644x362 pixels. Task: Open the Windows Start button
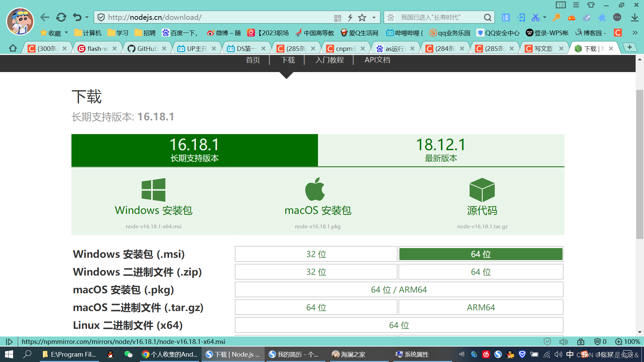[x=9, y=354]
